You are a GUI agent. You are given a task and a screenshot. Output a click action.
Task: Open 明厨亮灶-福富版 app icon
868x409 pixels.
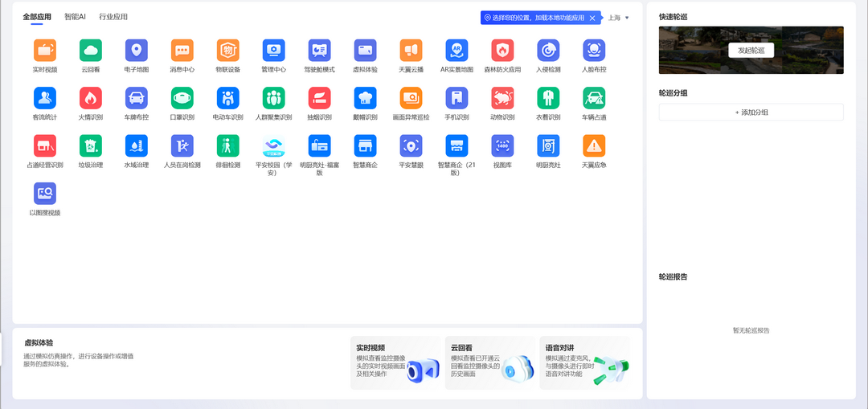pyautogui.click(x=319, y=145)
